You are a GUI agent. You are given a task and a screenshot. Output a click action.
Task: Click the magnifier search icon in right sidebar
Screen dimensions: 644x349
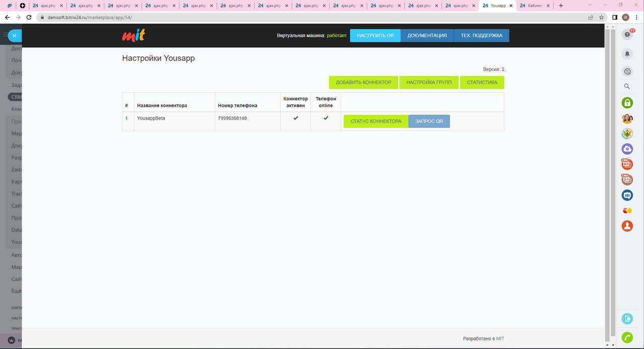[627, 86]
